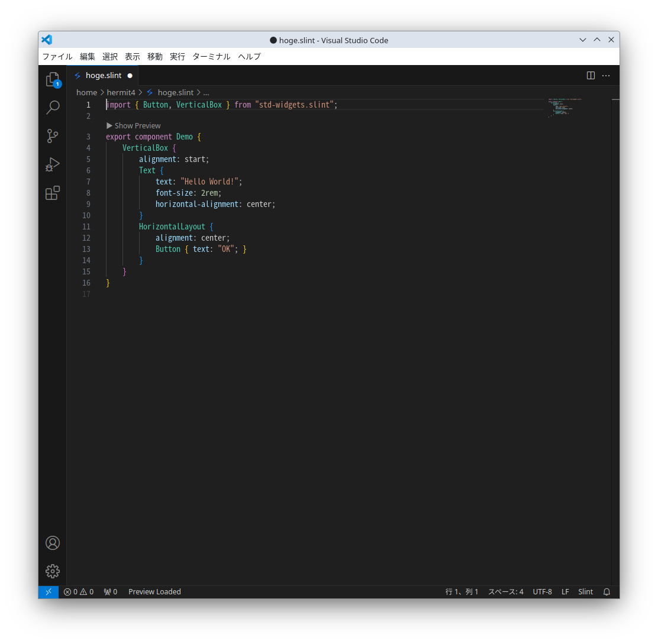
Task: Open the ターミナル menu
Action: [211, 56]
